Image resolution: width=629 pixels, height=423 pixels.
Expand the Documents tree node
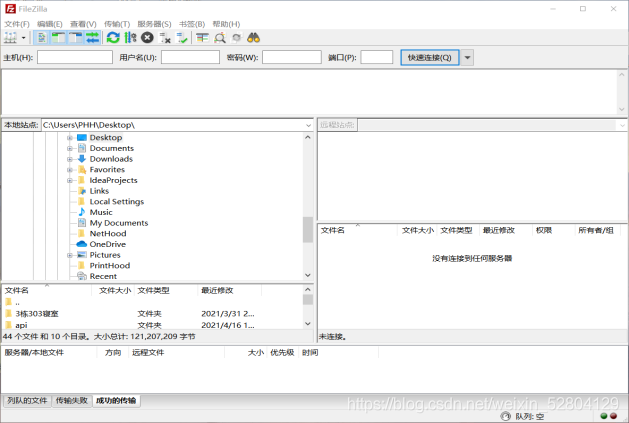70,148
